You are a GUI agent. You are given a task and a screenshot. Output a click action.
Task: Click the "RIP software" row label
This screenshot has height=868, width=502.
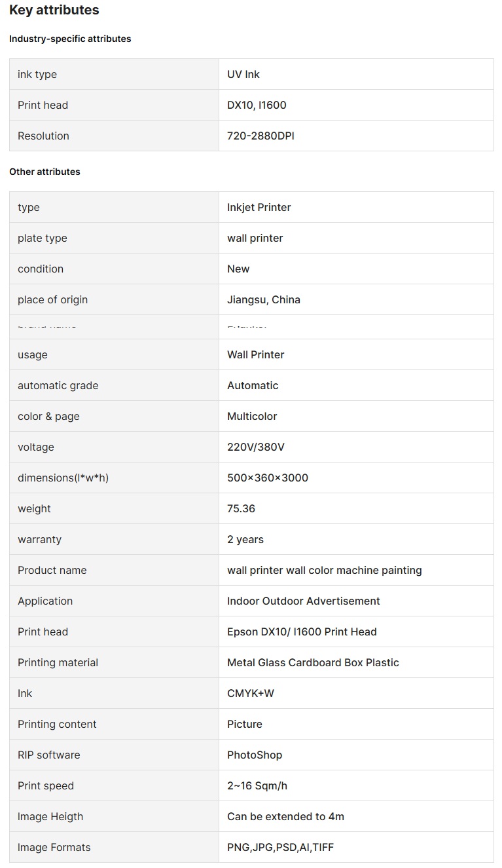[x=48, y=755]
